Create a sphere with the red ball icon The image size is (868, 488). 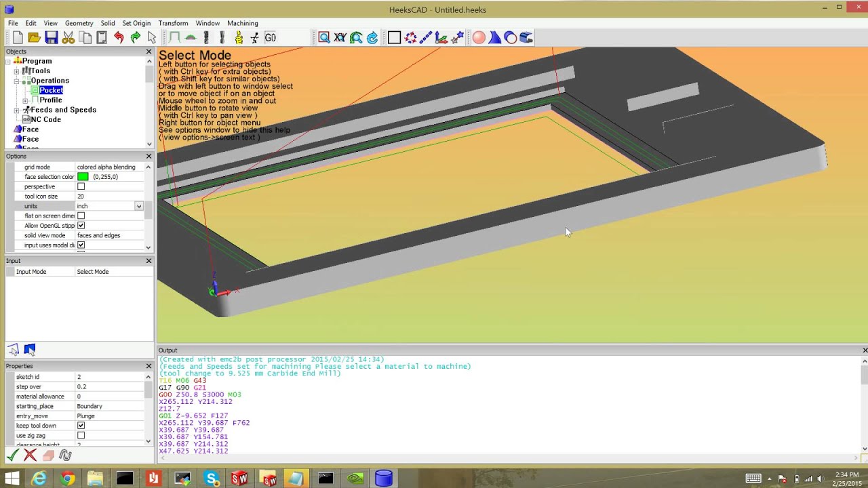coord(479,38)
